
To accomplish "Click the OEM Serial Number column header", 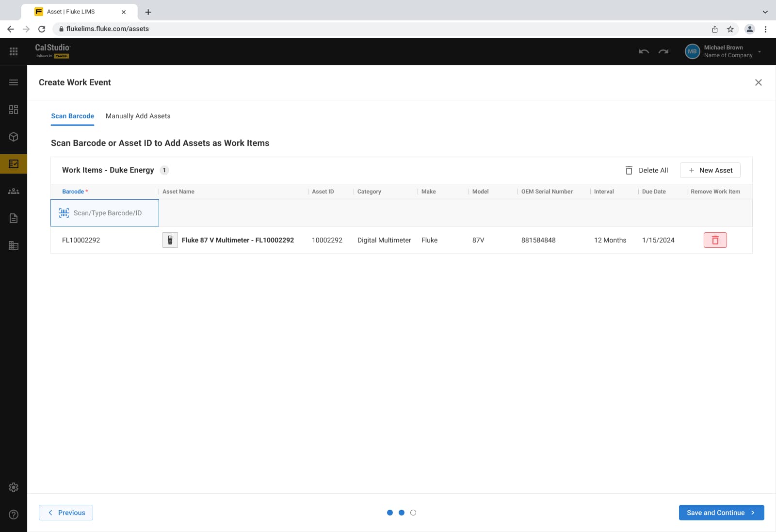I will pos(547,192).
